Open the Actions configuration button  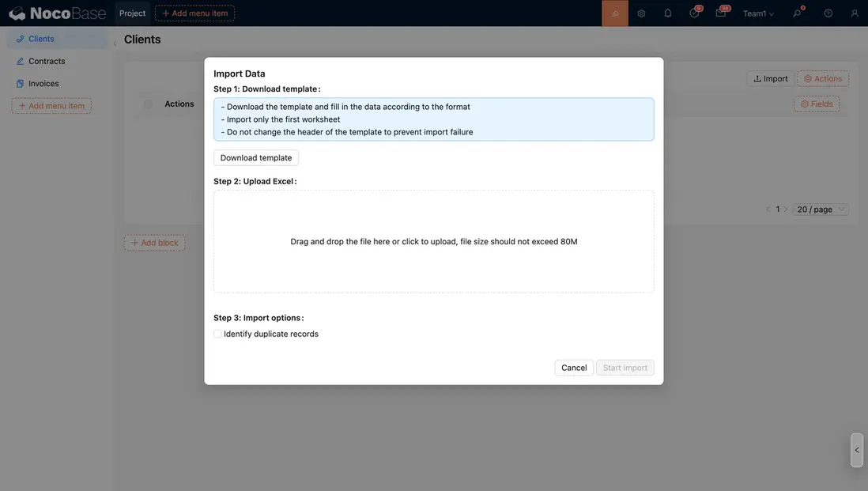pyautogui.click(x=823, y=78)
